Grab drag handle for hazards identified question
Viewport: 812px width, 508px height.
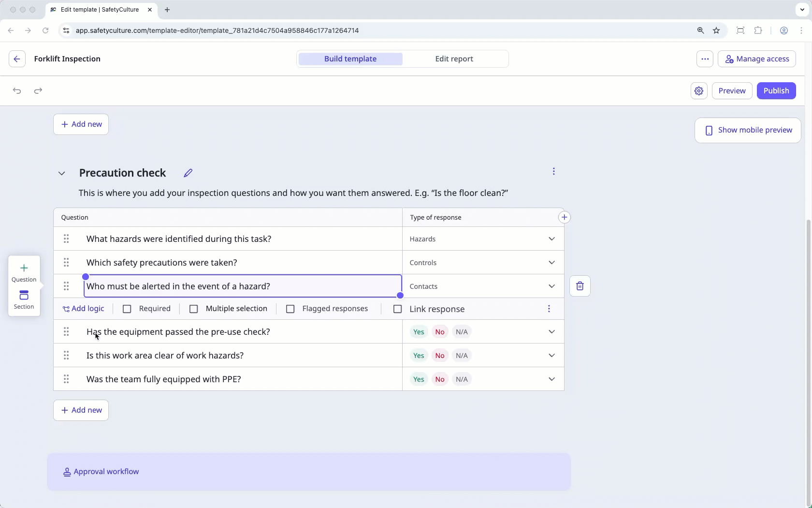pos(66,239)
